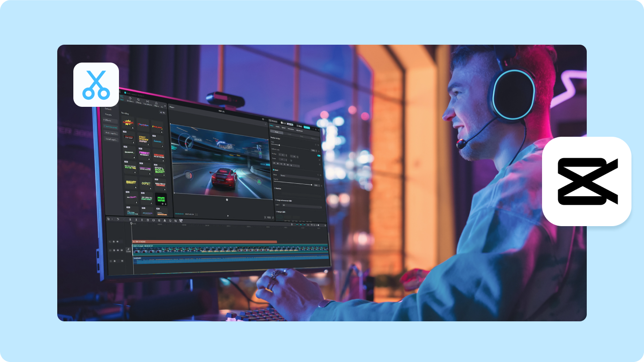
Task: Click the Cover button on video track
Action: pos(128,250)
